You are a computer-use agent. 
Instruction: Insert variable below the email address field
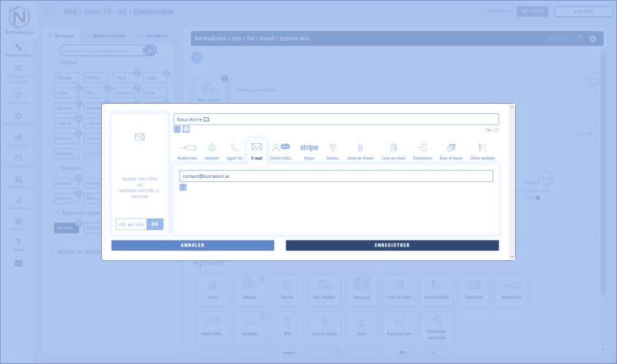pos(183,187)
